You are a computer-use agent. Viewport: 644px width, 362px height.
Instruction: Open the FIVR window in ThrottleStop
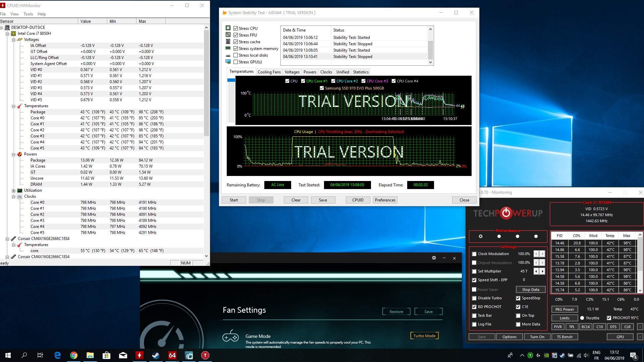click(x=558, y=327)
